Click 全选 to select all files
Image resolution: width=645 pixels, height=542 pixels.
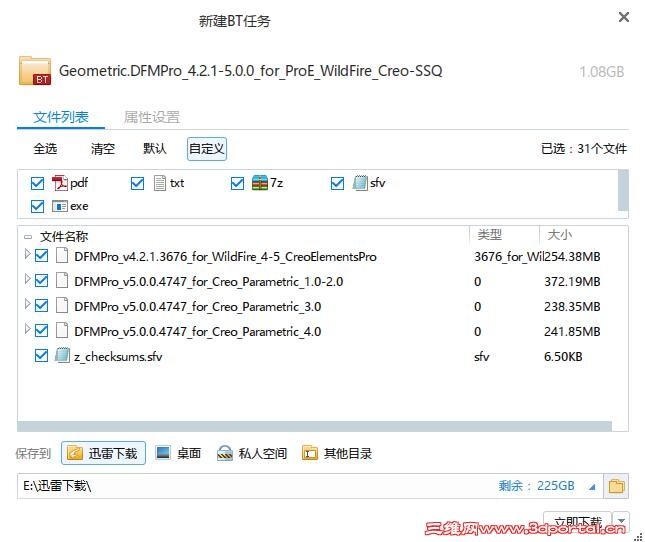[x=45, y=148]
